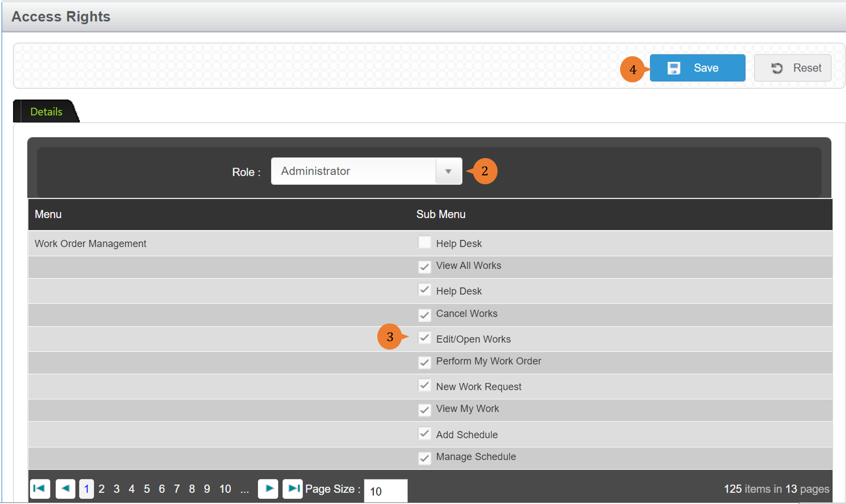
Task: Click the New Work Request label
Action: [479, 387]
